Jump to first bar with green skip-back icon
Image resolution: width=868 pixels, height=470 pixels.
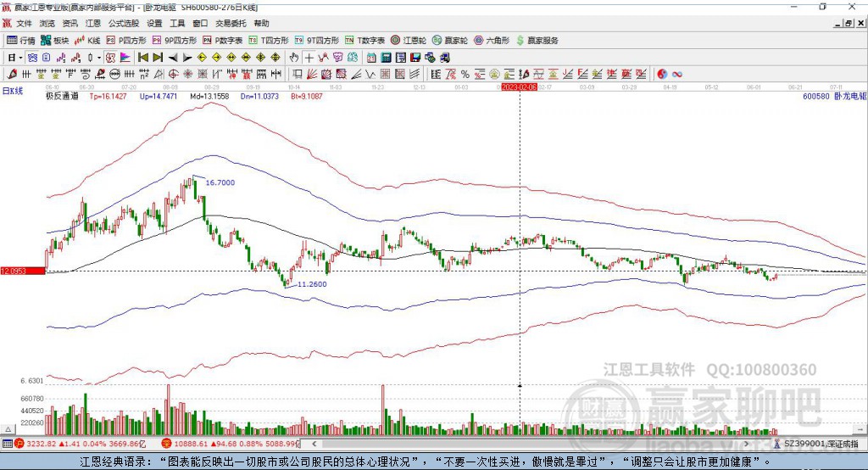[x=142, y=58]
